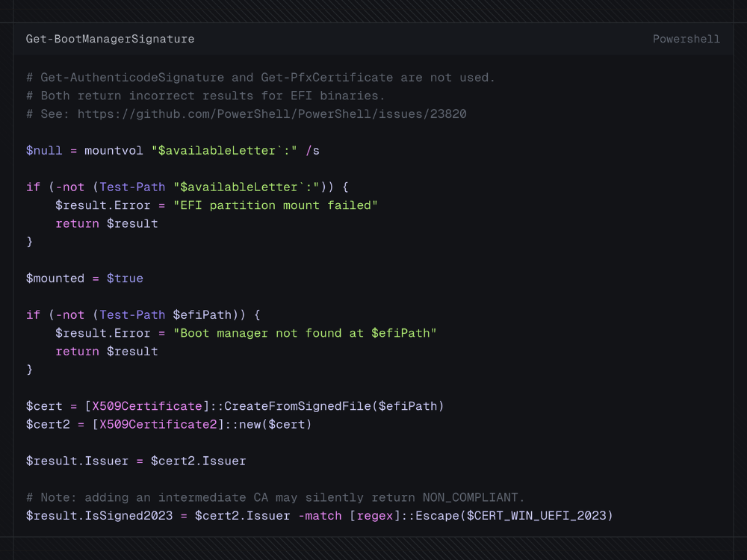The image size is (747, 560).
Task: Click the $null variable
Action: (44, 151)
